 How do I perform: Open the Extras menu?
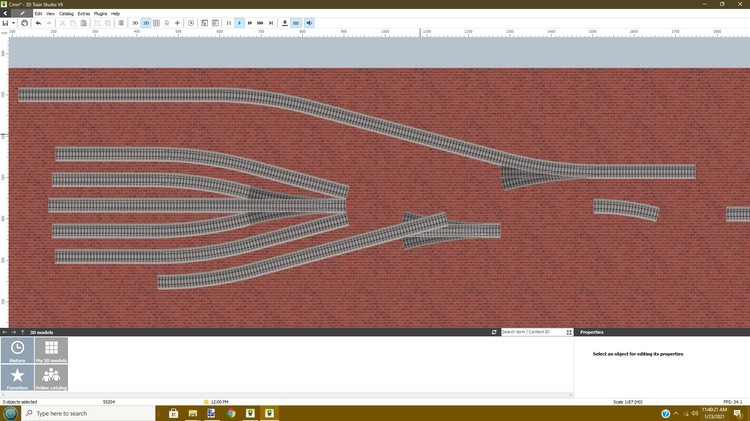click(84, 13)
